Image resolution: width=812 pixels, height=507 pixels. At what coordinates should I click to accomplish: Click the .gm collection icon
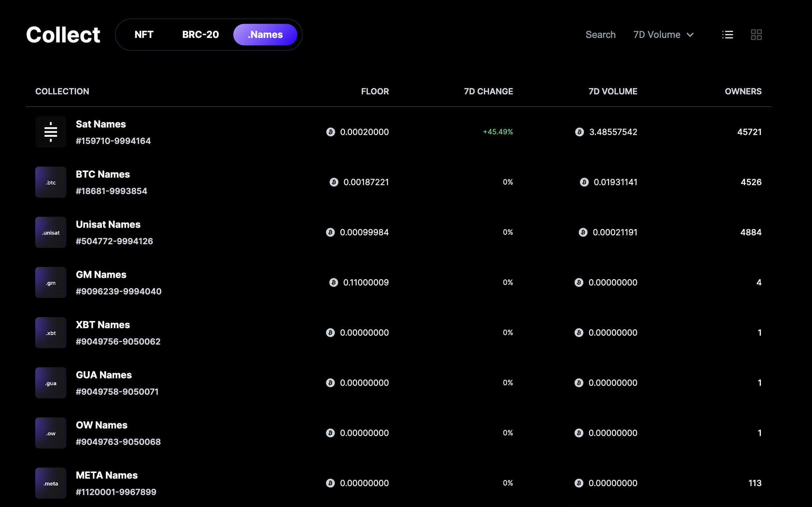point(50,282)
